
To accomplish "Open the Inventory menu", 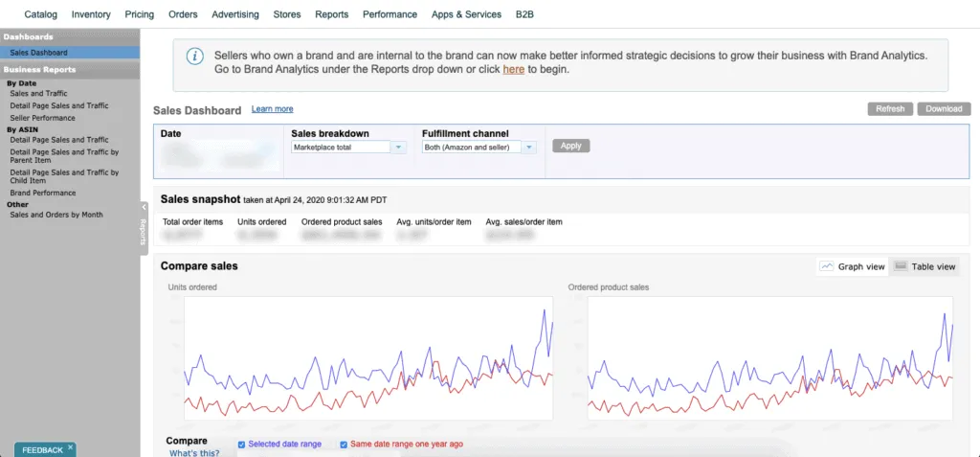I will (x=91, y=14).
